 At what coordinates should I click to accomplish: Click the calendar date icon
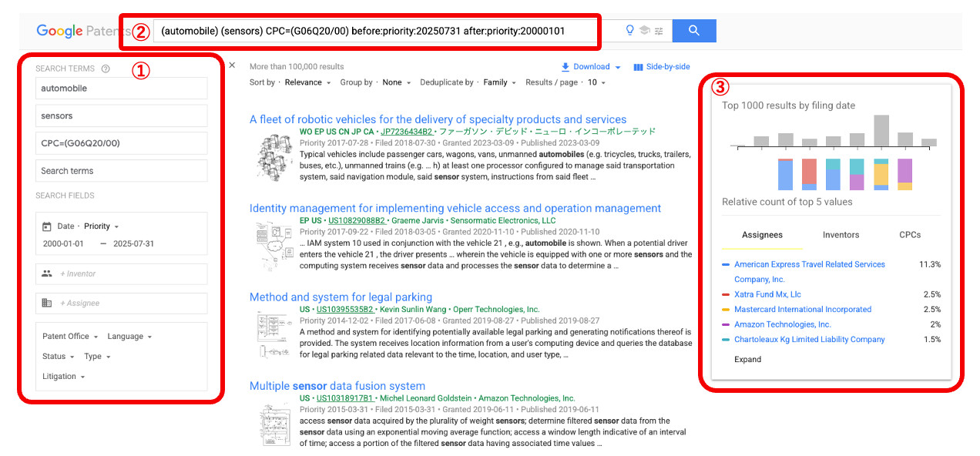[46, 226]
